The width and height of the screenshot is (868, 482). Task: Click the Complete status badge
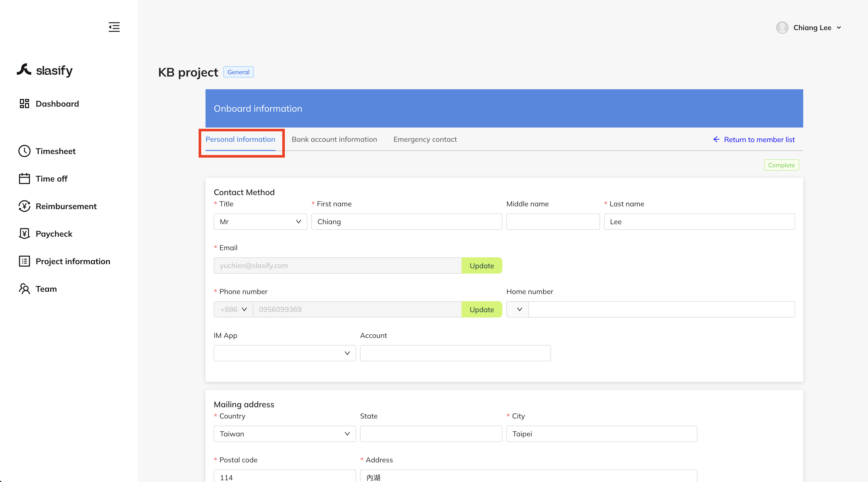781,165
